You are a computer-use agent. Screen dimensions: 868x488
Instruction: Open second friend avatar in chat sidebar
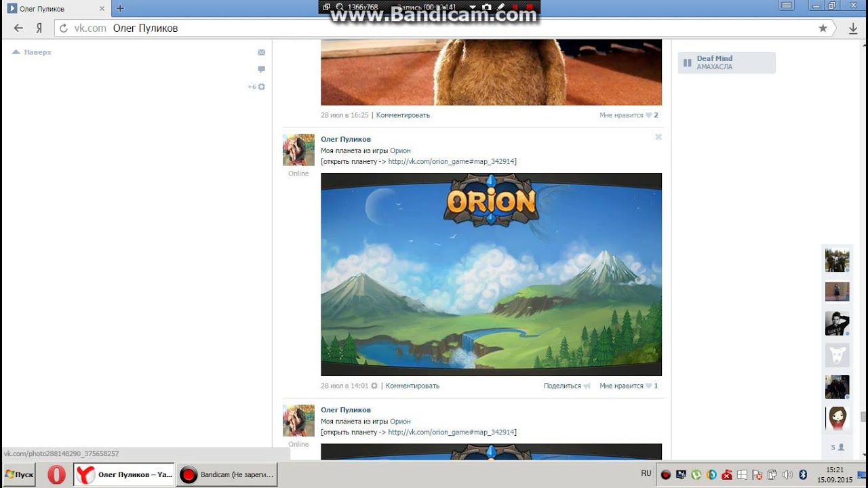click(837, 291)
